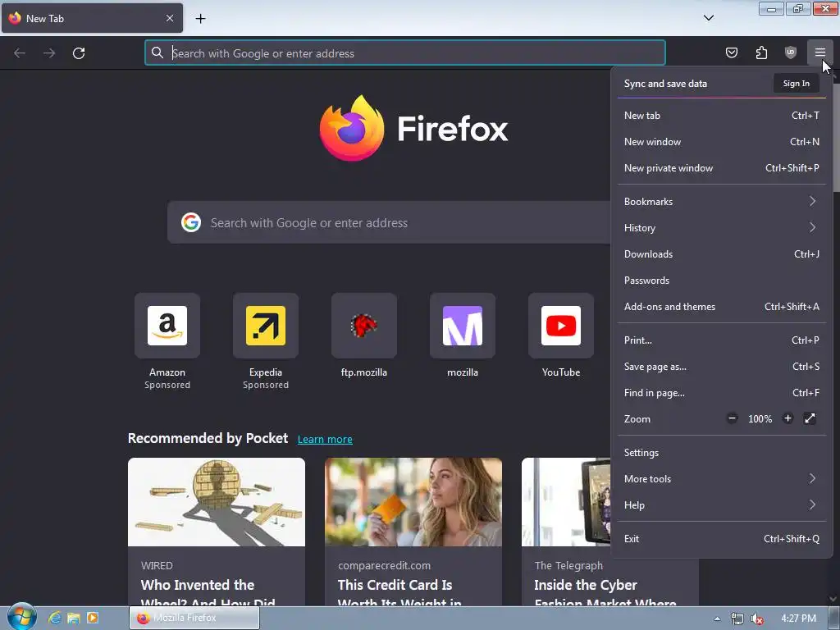
Task: Reset zoom by clicking 100%
Action: [760, 419]
